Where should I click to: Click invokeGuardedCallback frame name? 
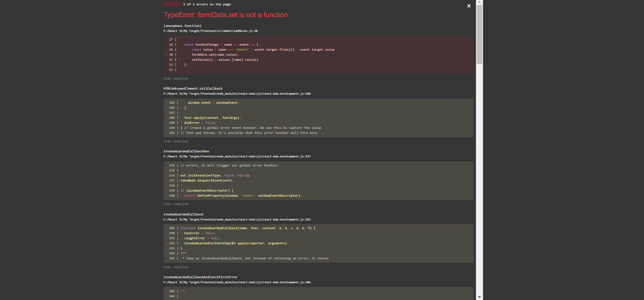point(183,214)
